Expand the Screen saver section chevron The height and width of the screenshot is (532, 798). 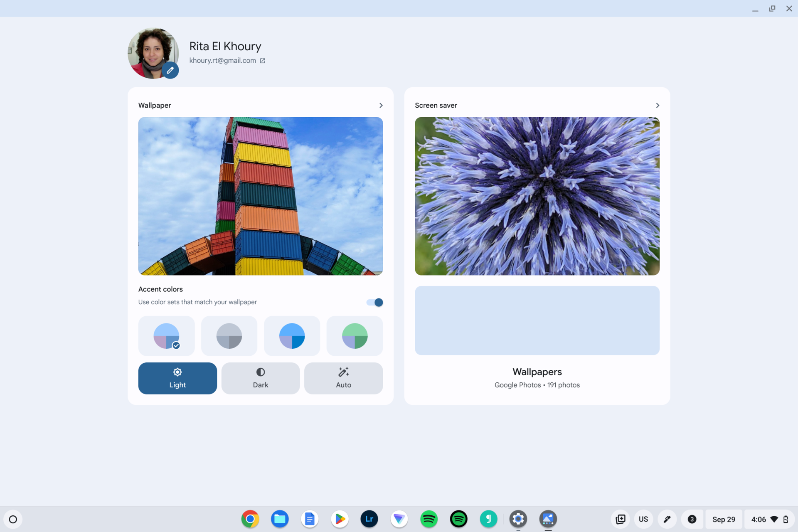[657, 106]
